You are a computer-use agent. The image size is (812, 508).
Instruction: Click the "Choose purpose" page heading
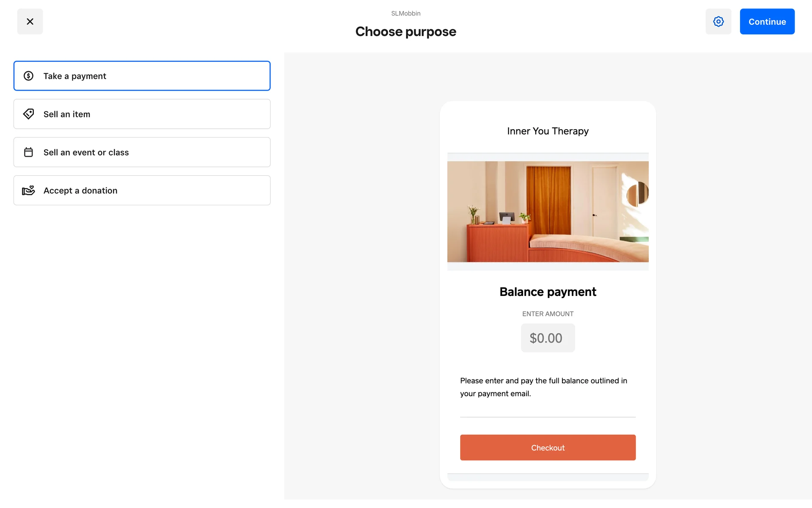pos(406,32)
